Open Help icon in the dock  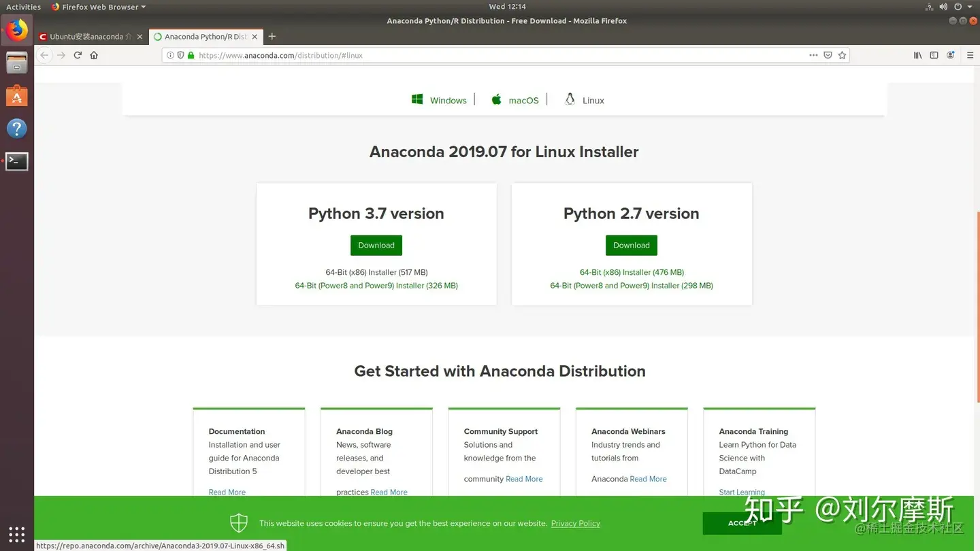point(17,129)
